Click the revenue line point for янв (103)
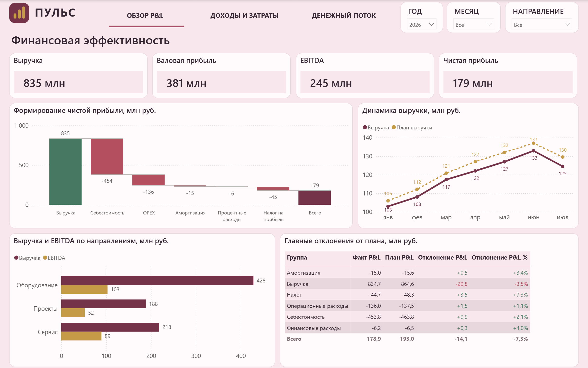Image resolution: width=588 pixels, height=368 pixels. click(388, 206)
